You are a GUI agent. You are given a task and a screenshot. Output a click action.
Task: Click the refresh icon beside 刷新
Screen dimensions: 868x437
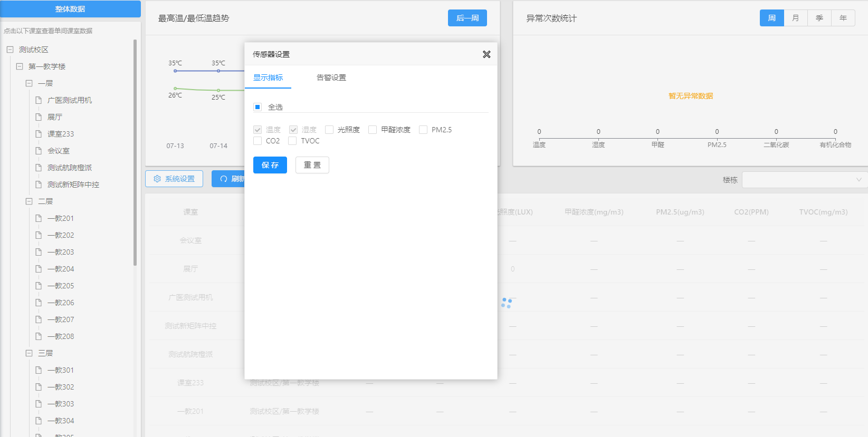224,179
